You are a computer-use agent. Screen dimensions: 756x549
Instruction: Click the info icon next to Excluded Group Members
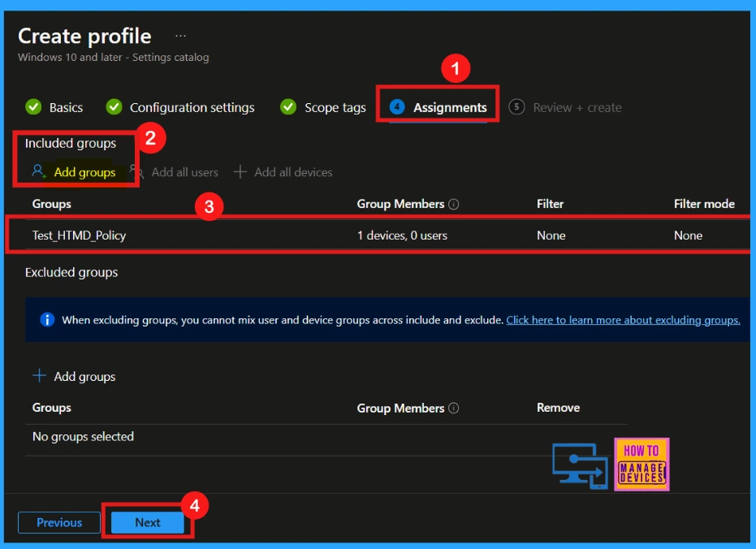click(454, 408)
